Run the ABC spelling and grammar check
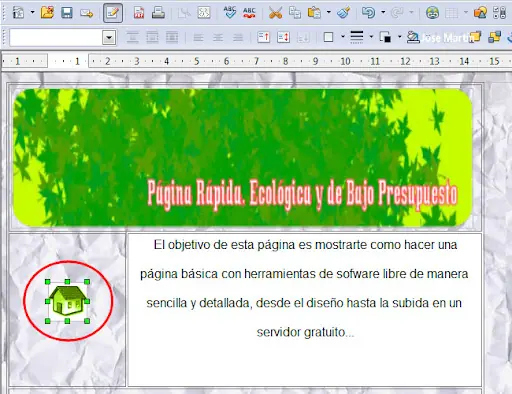512x394 pixels. click(x=230, y=13)
